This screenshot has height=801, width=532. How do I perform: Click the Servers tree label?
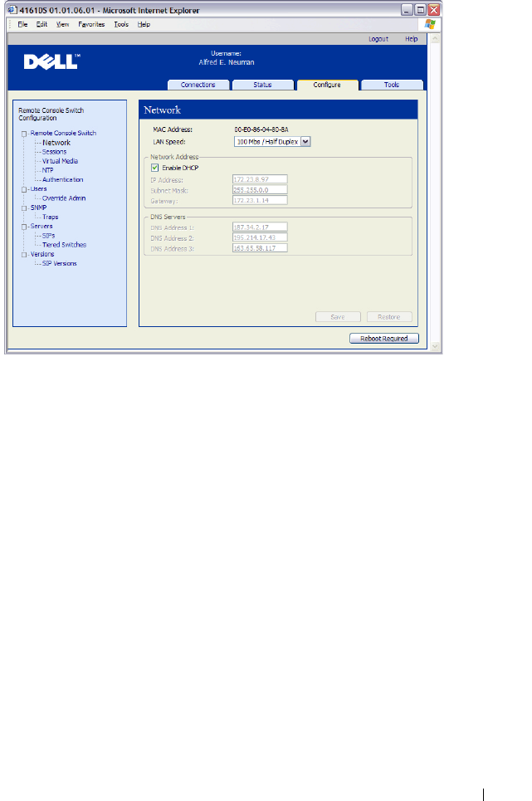(x=41, y=226)
